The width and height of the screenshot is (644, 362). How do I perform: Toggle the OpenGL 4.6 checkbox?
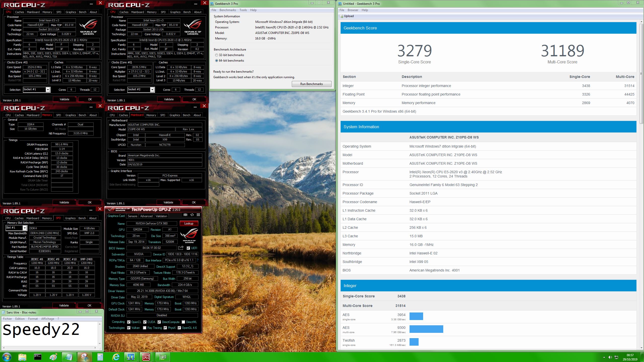tap(179, 328)
